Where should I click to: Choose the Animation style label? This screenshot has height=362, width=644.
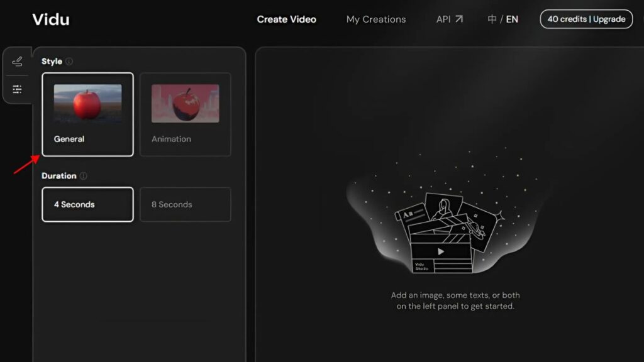[x=171, y=139]
